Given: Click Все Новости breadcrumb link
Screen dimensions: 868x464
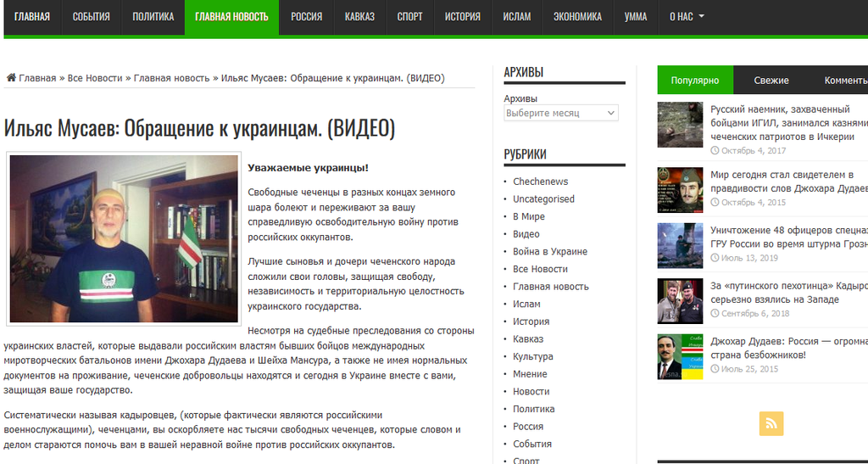Looking at the screenshot, I should 95,78.
